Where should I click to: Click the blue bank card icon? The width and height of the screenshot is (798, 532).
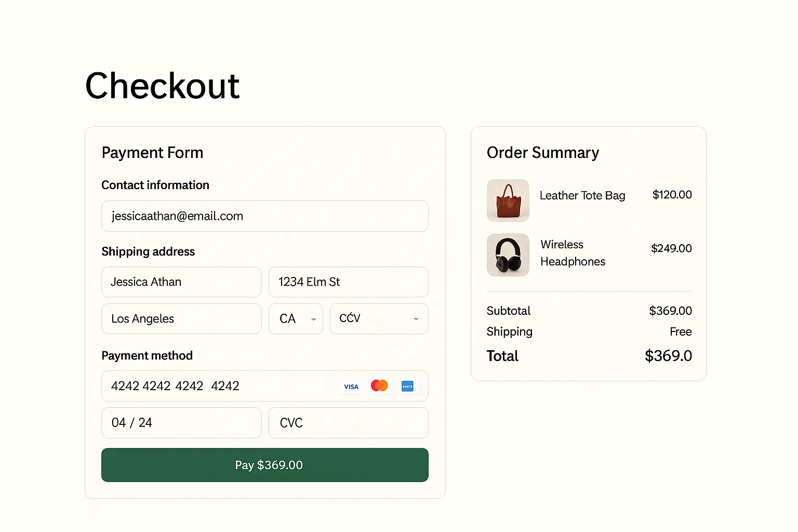coord(408,386)
